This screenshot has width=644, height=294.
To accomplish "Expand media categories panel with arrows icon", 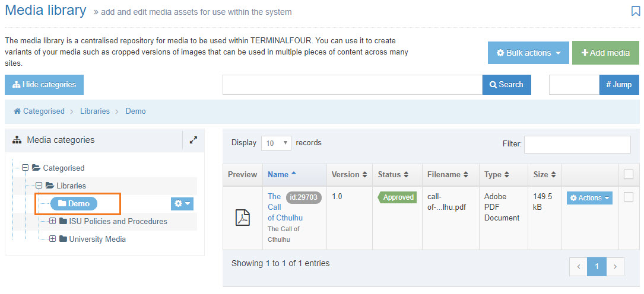I will point(193,140).
